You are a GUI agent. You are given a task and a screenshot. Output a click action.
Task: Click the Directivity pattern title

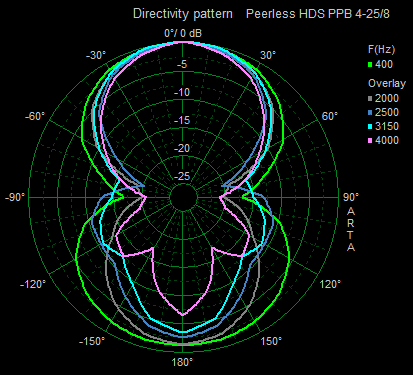[x=183, y=14]
